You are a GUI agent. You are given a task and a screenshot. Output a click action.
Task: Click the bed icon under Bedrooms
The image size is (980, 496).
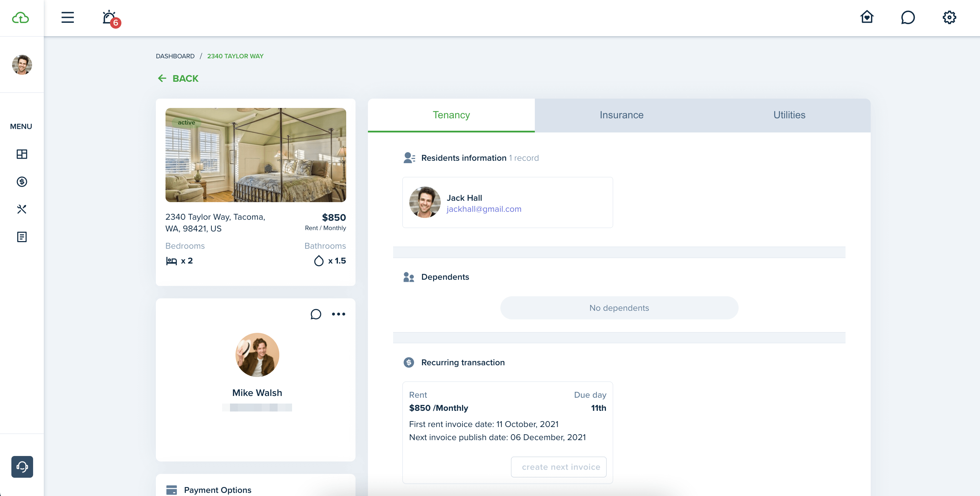[x=171, y=261]
